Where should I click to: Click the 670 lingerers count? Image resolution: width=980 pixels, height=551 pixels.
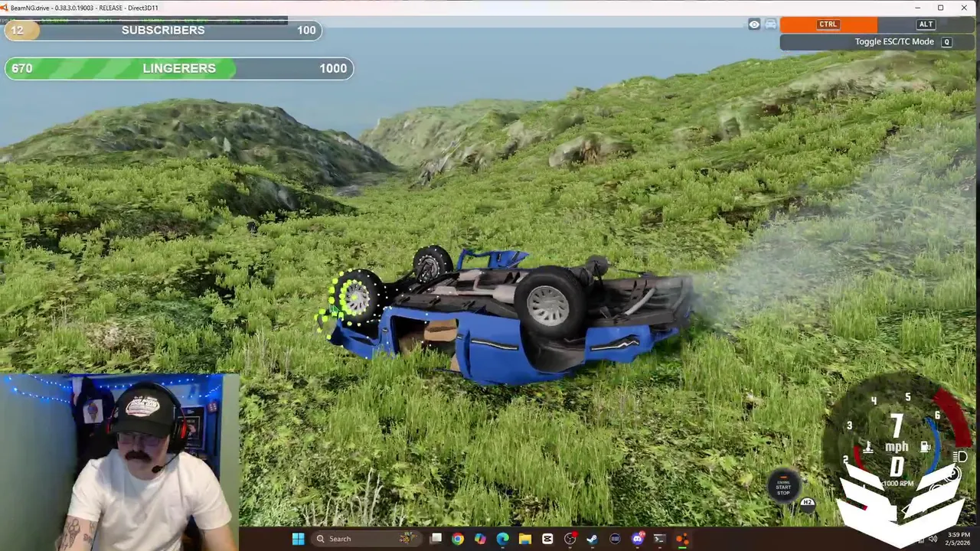tap(22, 68)
